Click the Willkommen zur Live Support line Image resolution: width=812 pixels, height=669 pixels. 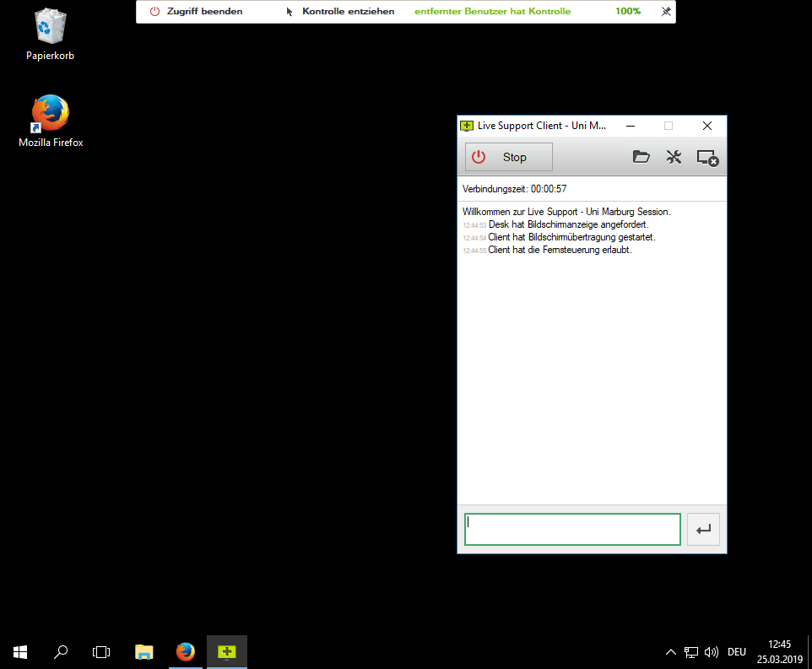[x=566, y=212]
